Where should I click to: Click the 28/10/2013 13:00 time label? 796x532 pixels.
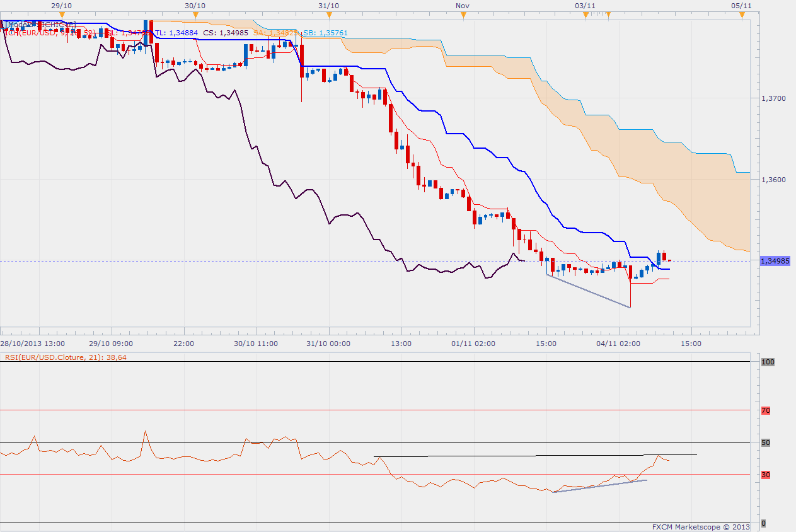33,344
